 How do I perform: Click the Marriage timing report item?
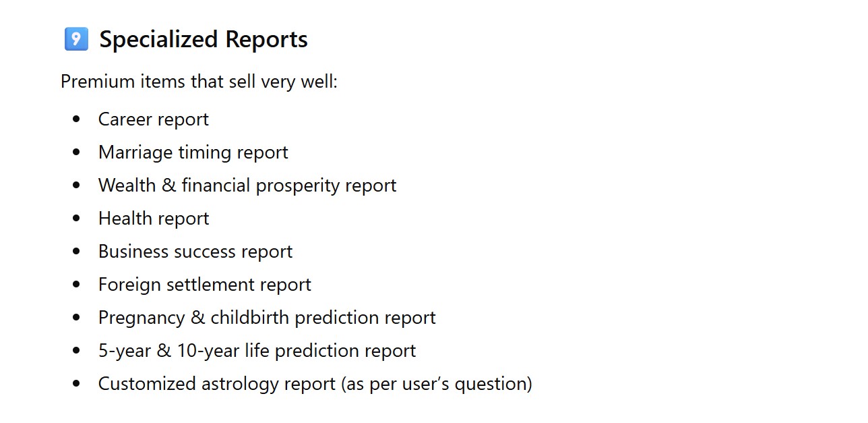(193, 152)
